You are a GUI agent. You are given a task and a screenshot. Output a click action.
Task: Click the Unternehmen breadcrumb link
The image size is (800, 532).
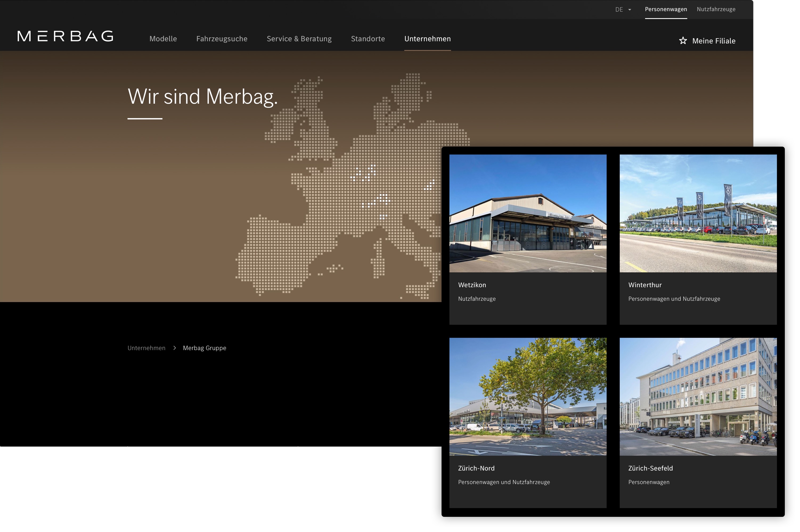(x=146, y=348)
